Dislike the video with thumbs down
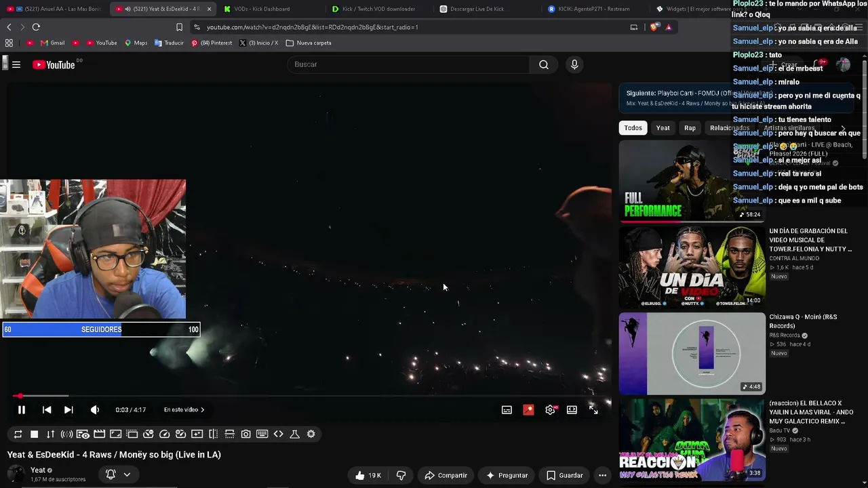This screenshot has height=488, width=868. [401, 476]
